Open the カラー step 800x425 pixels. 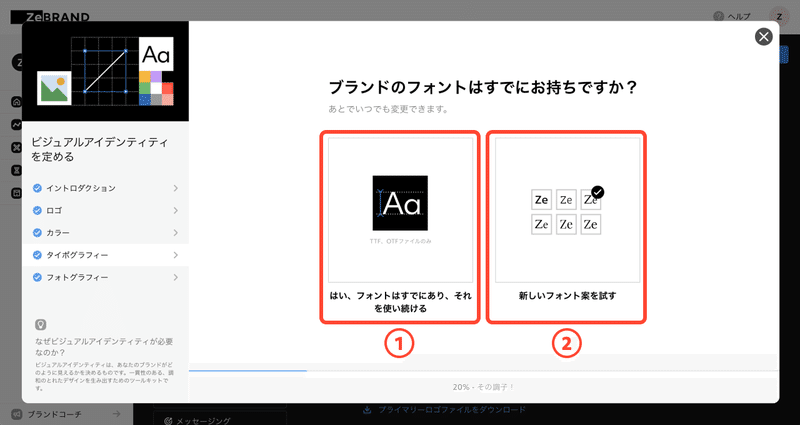point(105,233)
